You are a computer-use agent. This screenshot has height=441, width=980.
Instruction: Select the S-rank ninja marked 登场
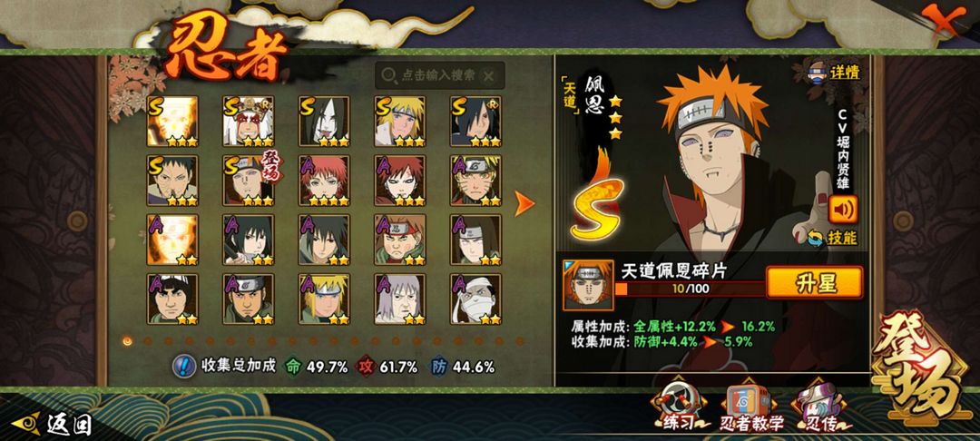point(248,181)
